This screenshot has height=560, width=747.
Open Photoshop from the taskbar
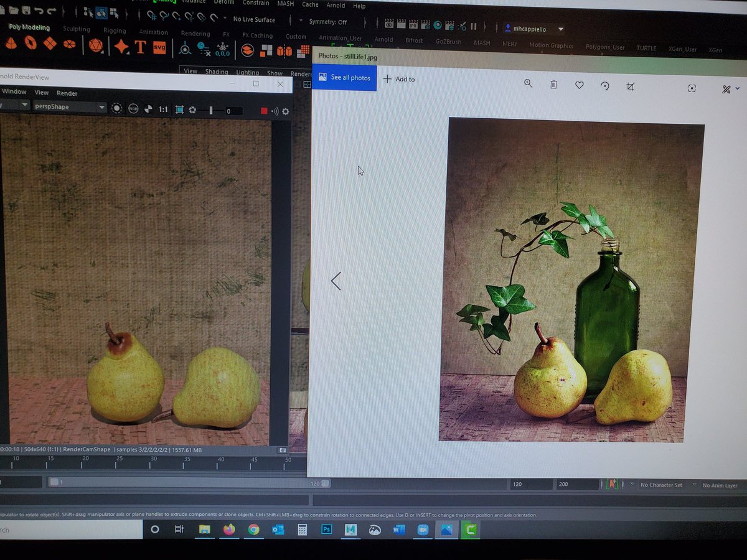(326, 530)
